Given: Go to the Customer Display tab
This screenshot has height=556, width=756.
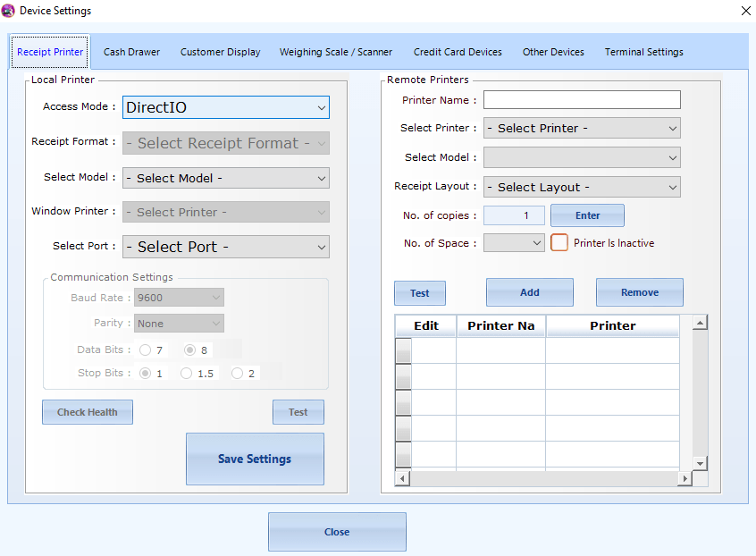Looking at the screenshot, I should click(x=220, y=52).
